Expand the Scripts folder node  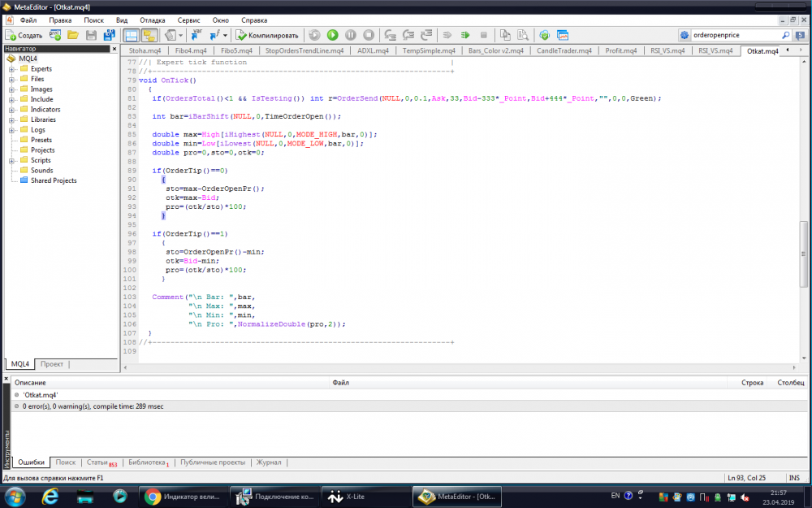point(11,160)
